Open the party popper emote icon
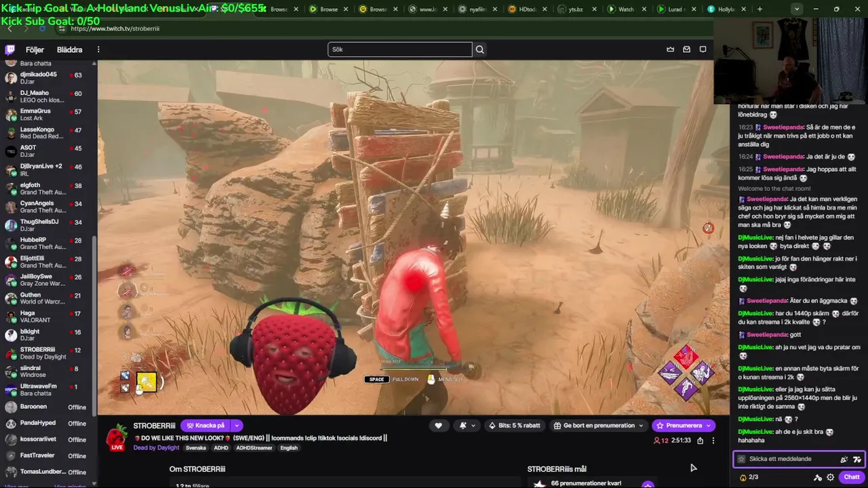The height and width of the screenshot is (488, 868). point(844,459)
